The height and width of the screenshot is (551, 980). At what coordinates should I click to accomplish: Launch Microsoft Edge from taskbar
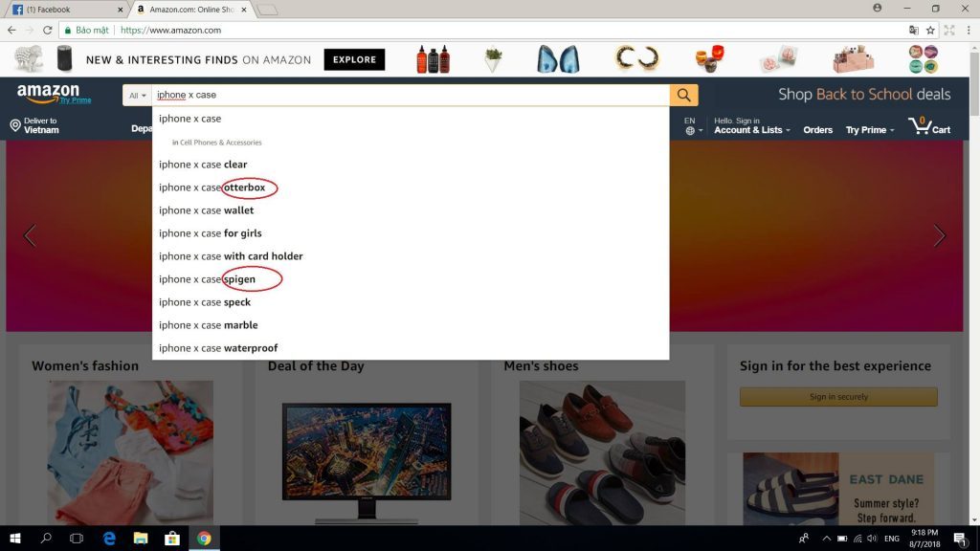[109, 538]
